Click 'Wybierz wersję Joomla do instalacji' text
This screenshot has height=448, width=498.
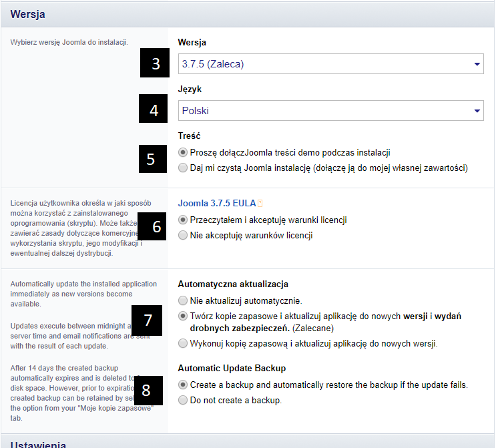69,43
